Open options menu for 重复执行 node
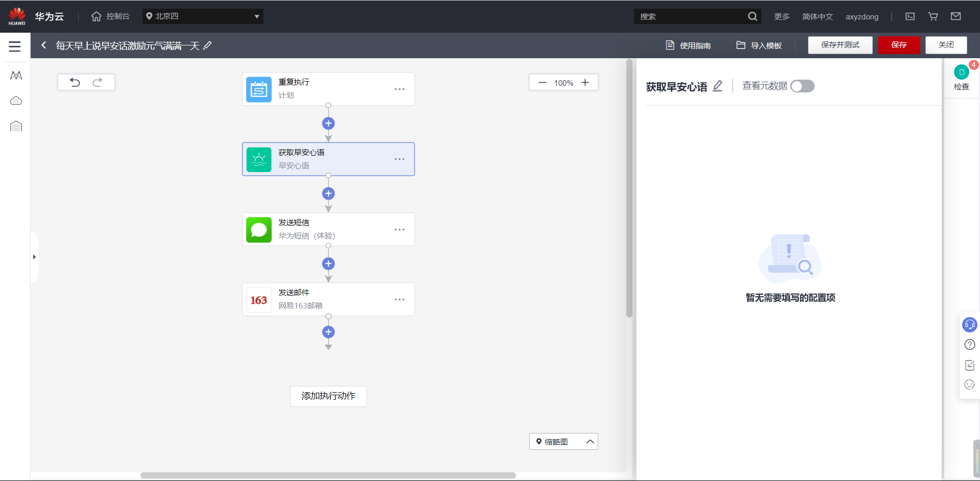Viewport: 980px width, 481px height. 399,89
